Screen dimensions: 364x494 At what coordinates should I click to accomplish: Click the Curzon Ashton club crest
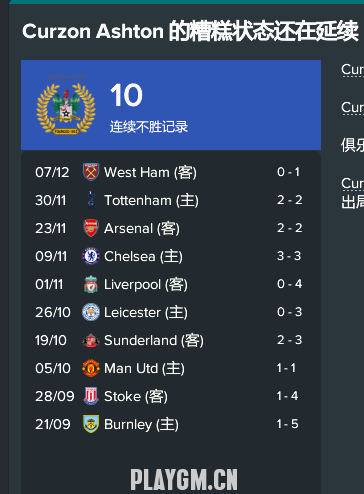tap(66, 105)
